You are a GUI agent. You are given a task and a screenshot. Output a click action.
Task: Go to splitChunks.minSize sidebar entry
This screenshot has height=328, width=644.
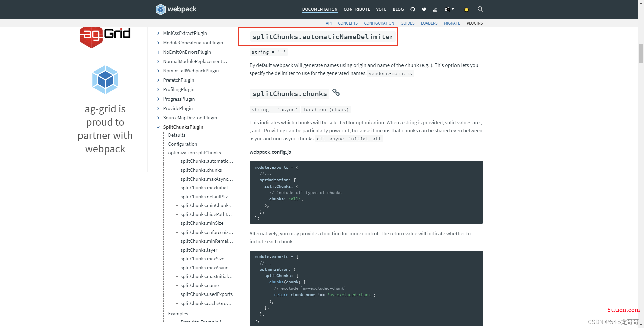(202, 223)
